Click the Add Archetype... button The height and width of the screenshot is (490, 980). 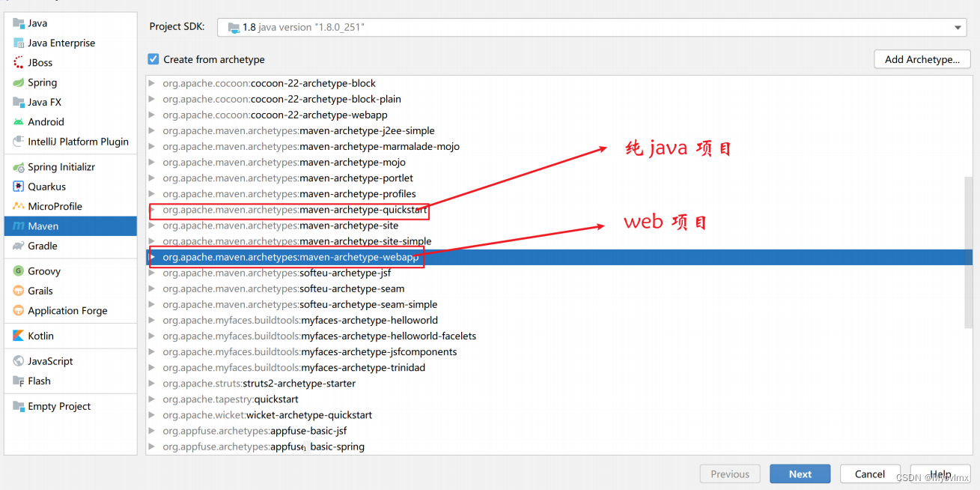[922, 59]
